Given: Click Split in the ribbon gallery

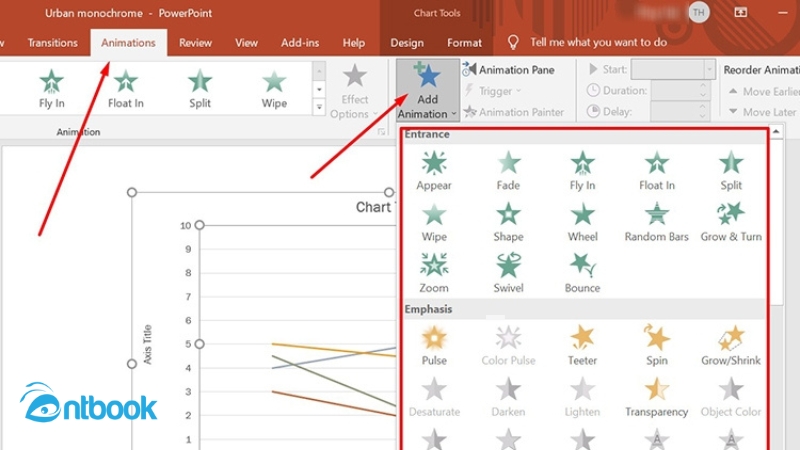Looking at the screenshot, I should click(199, 89).
